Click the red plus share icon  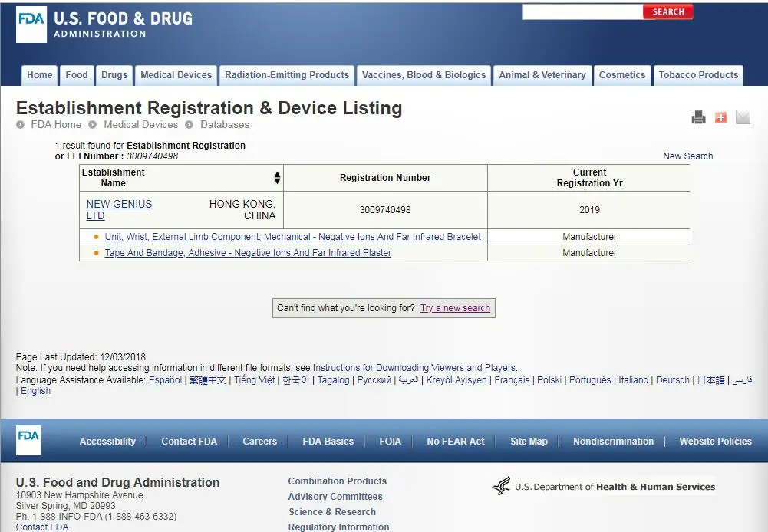tap(720, 117)
